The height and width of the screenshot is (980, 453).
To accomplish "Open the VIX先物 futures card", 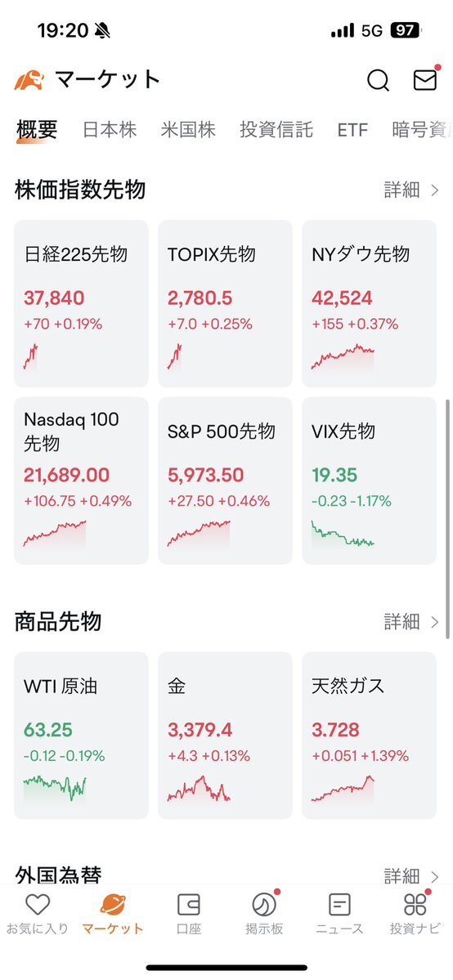I will (369, 481).
